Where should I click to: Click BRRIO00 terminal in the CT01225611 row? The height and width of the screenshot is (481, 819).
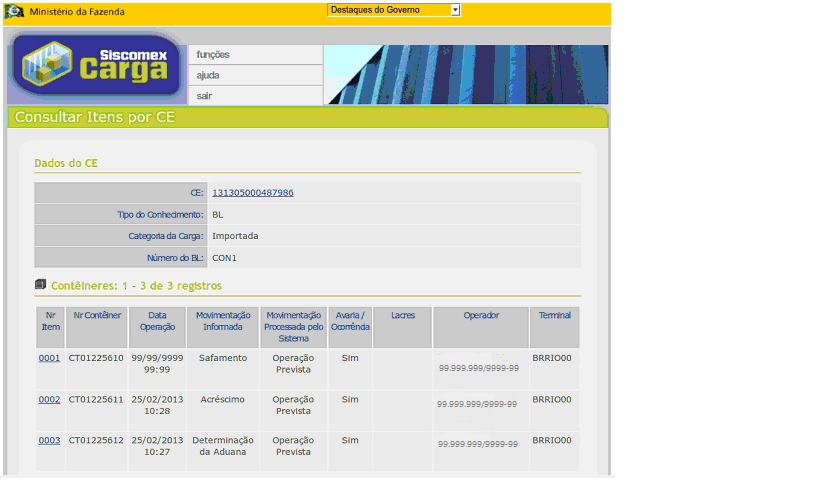coord(552,400)
